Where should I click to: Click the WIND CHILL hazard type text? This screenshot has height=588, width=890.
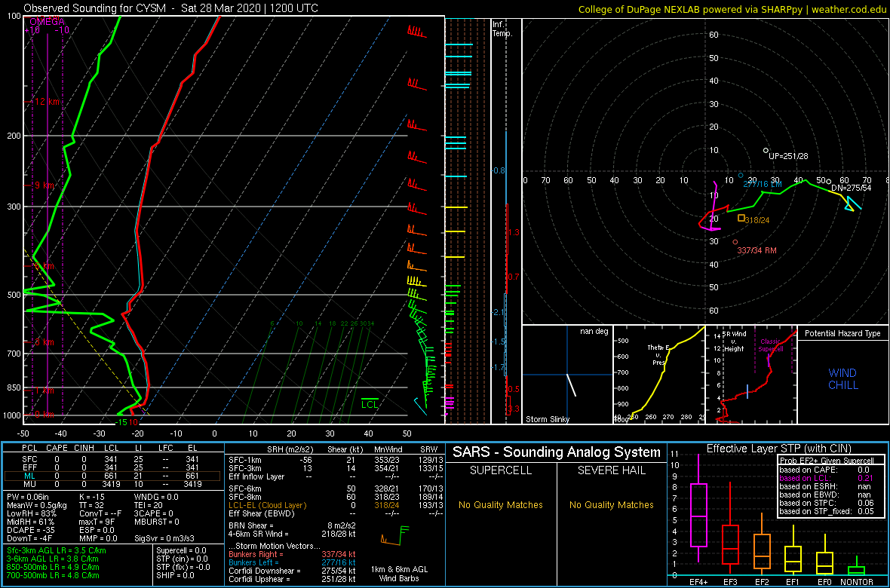[842, 379]
